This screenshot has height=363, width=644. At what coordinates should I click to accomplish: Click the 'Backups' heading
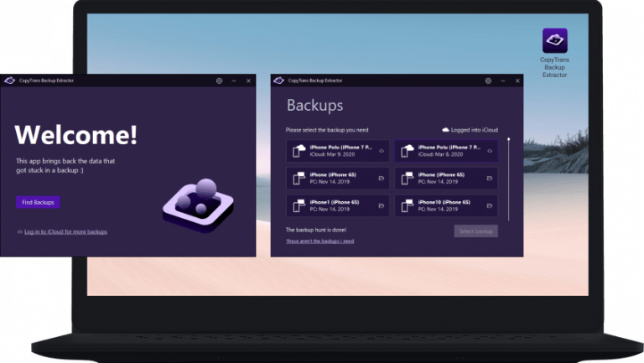click(x=314, y=105)
